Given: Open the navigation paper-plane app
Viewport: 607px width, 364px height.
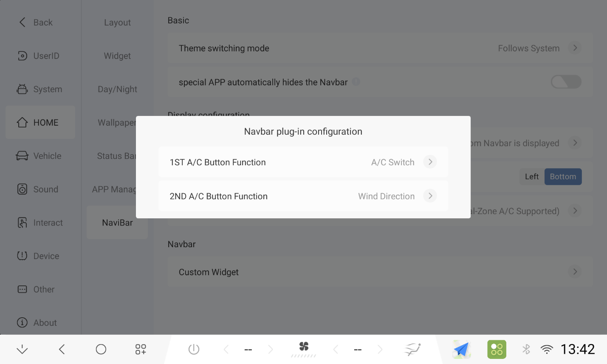Looking at the screenshot, I should [x=462, y=349].
